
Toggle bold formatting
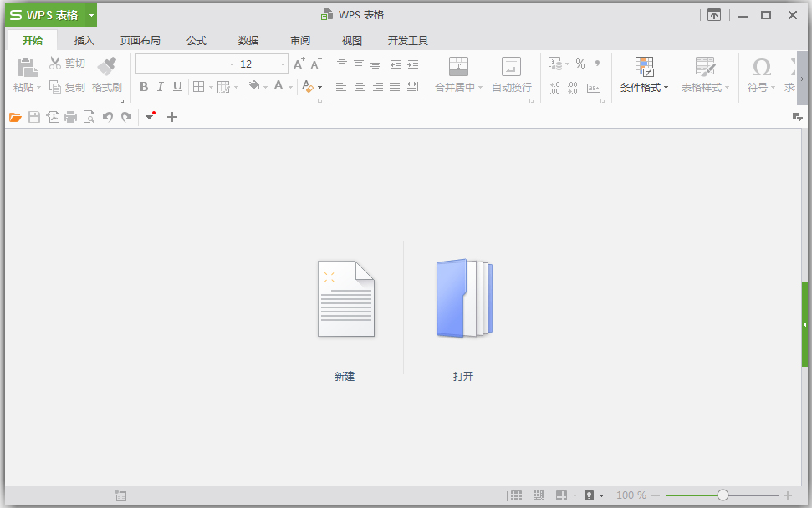tap(143, 86)
